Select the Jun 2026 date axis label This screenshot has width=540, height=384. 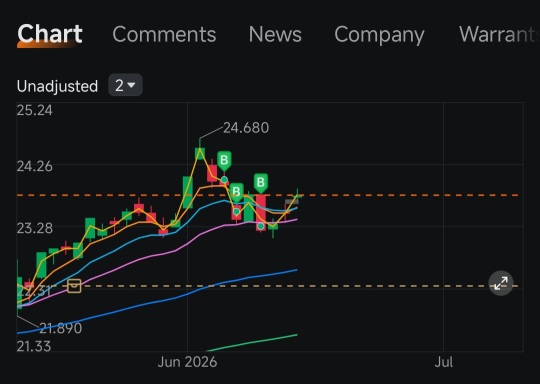(187, 362)
